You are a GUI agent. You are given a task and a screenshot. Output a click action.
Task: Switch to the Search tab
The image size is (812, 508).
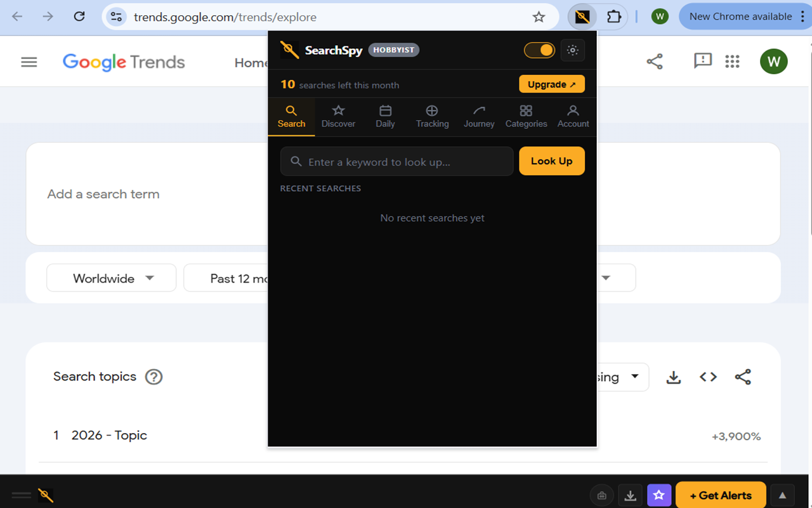pyautogui.click(x=291, y=117)
